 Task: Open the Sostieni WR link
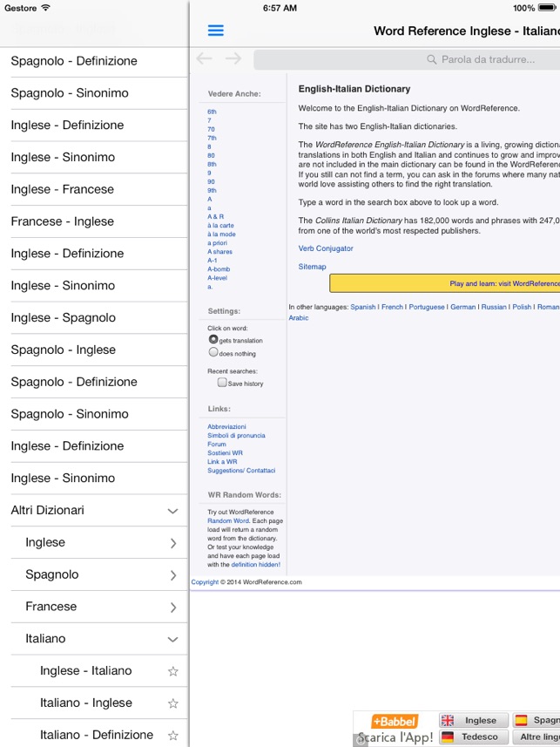coord(225,452)
